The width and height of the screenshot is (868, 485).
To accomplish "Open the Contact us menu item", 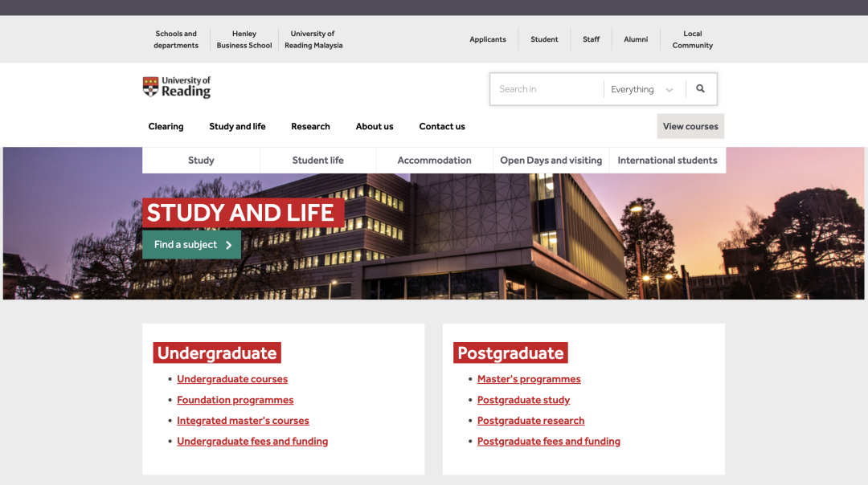I will (442, 126).
